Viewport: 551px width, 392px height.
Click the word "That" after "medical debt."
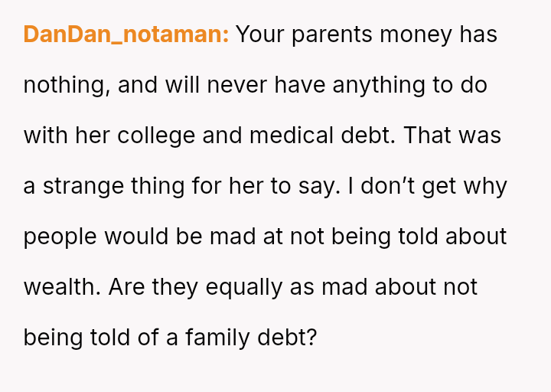click(427, 136)
